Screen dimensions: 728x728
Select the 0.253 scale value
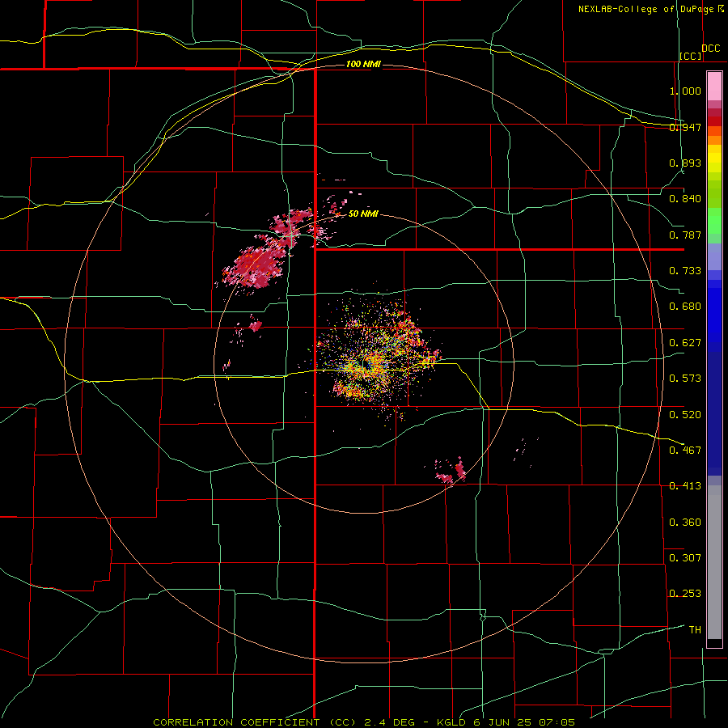click(x=685, y=594)
